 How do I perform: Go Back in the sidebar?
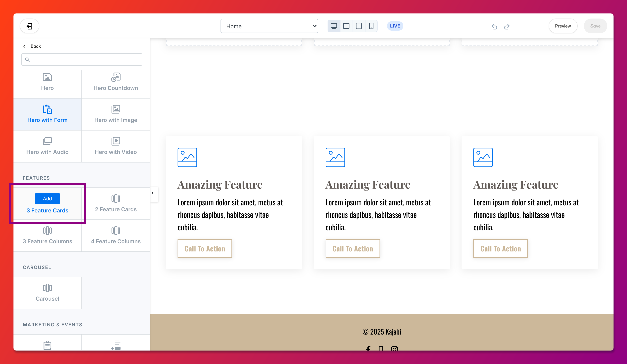[x=32, y=46]
